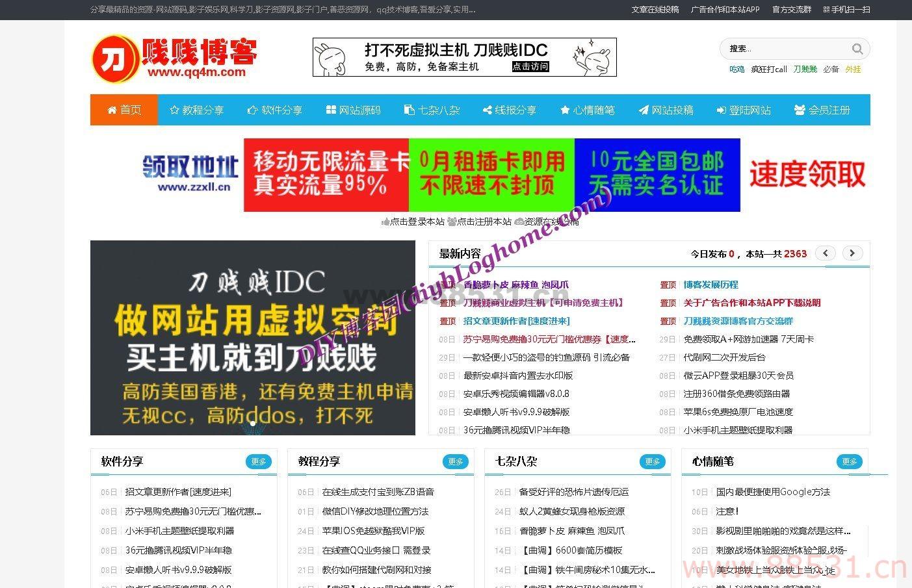Image resolution: width=912 pixels, height=588 pixels.
Task: Open 蚁人2黄蜂女现身枪版资源 post
Action: pos(572,511)
